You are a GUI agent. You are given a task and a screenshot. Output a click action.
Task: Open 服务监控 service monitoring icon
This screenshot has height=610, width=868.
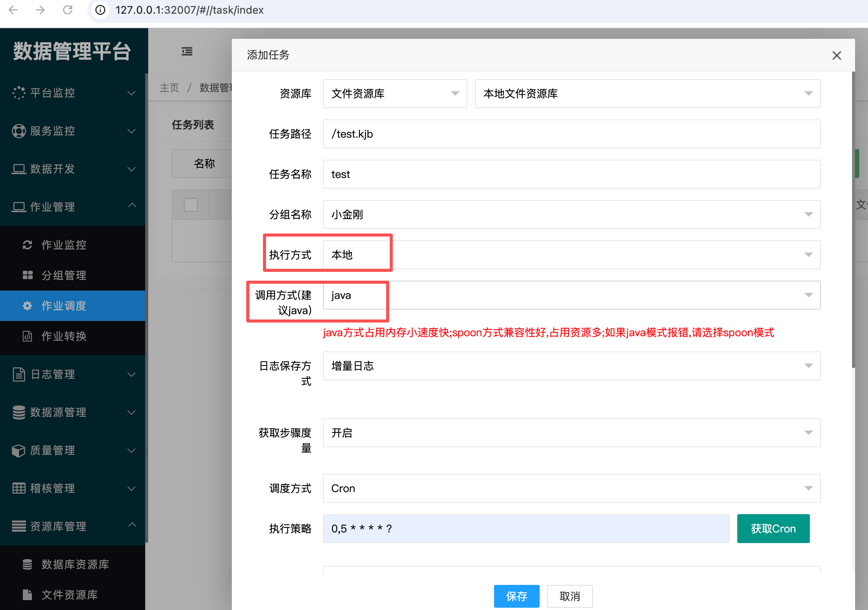click(18, 131)
